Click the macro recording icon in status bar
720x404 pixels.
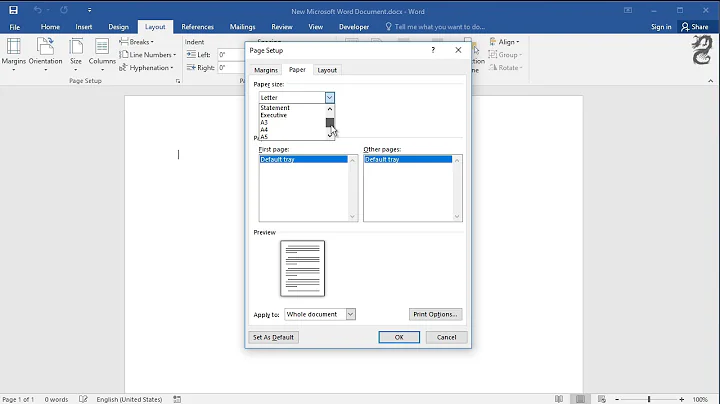(x=177, y=399)
